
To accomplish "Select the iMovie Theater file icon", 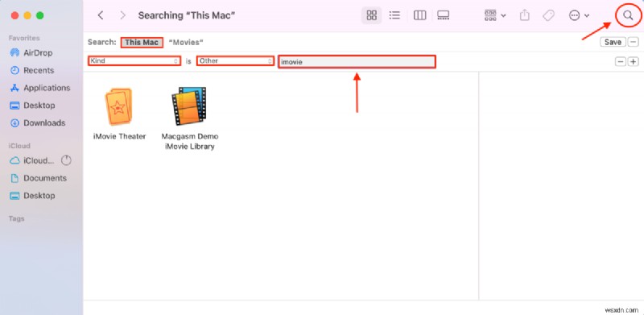I will (x=118, y=106).
